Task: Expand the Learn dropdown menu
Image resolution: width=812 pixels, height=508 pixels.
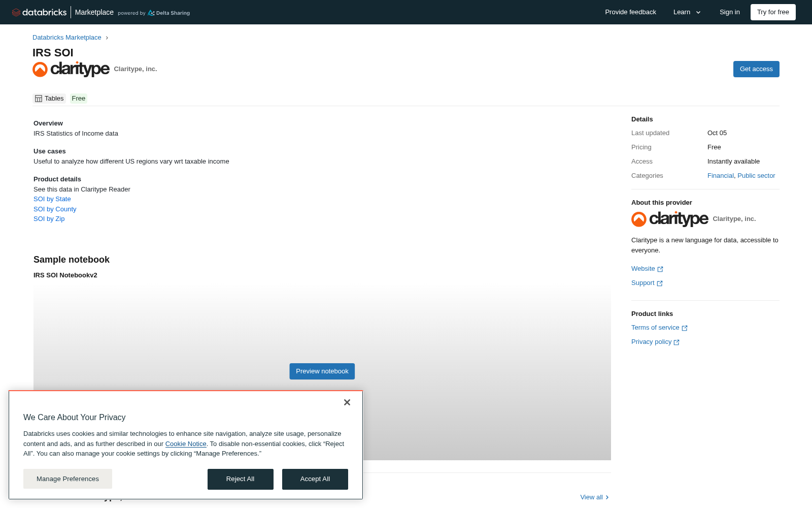Action: tap(687, 12)
